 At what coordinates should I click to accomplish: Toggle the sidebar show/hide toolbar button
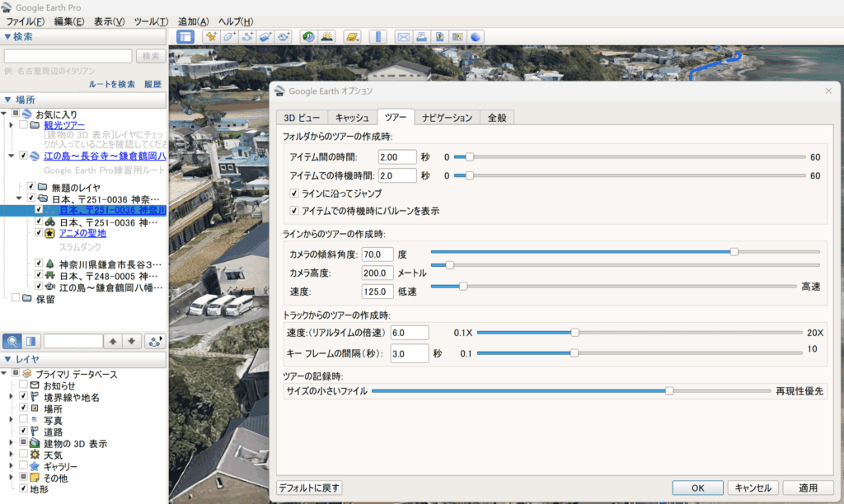click(185, 36)
